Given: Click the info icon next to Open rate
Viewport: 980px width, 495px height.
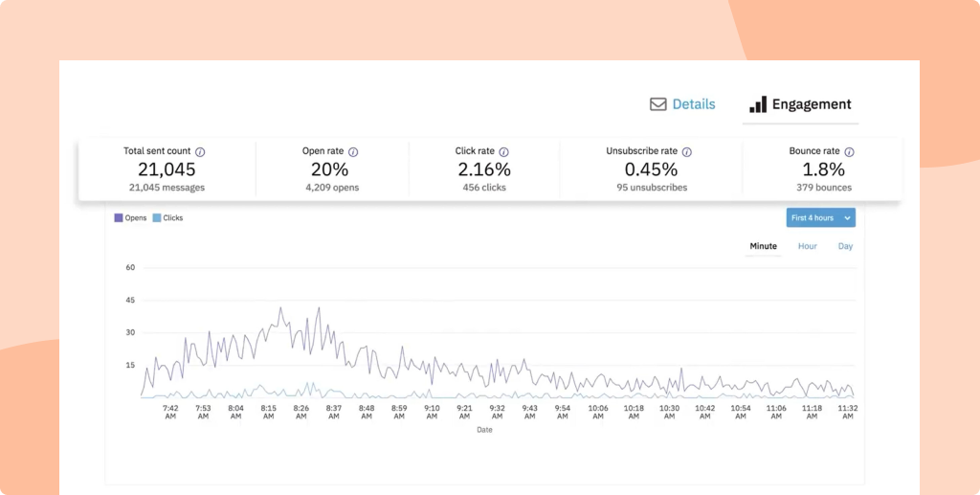Looking at the screenshot, I should pos(353,151).
